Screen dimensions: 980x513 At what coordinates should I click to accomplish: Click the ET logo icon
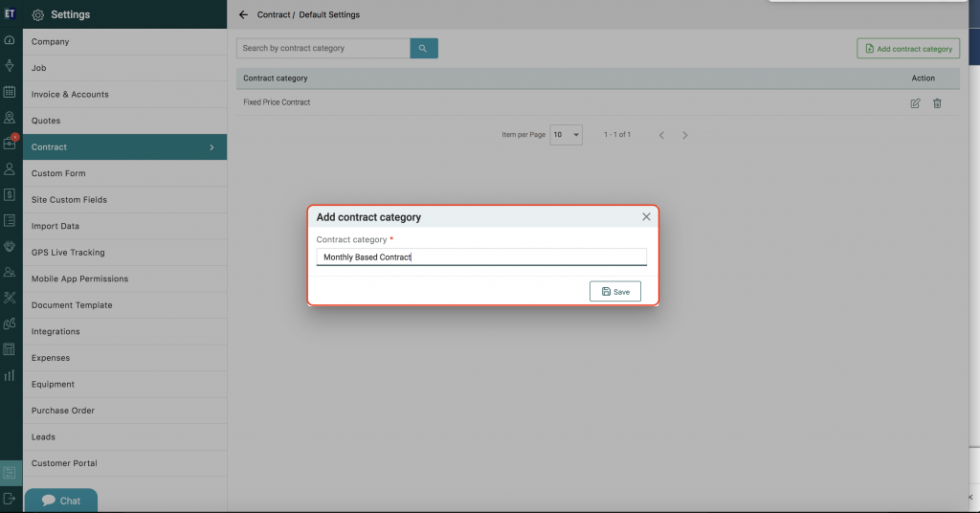click(10, 13)
